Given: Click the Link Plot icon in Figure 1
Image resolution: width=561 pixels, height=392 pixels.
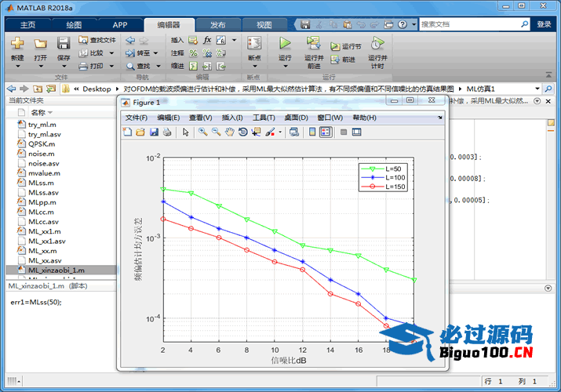Looking at the screenshot, I should point(294,132).
